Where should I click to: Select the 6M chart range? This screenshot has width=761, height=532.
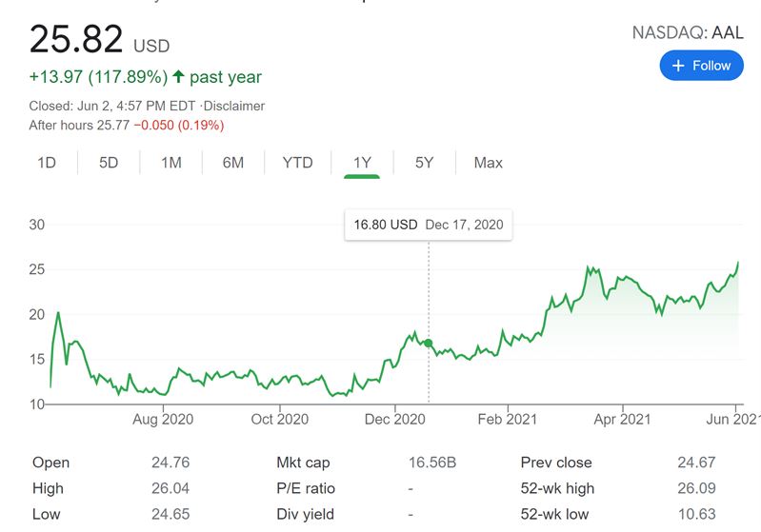coord(233,163)
